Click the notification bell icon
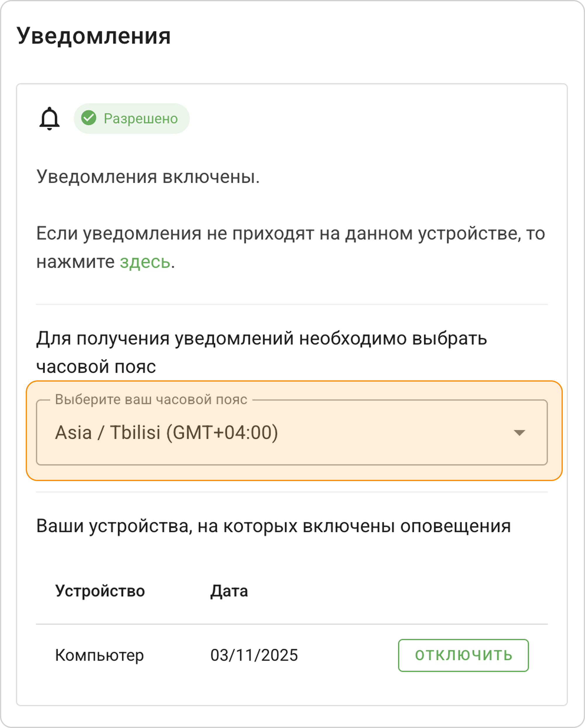Image resolution: width=585 pixels, height=728 pixels. pyautogui.click(x=49, y=119)
